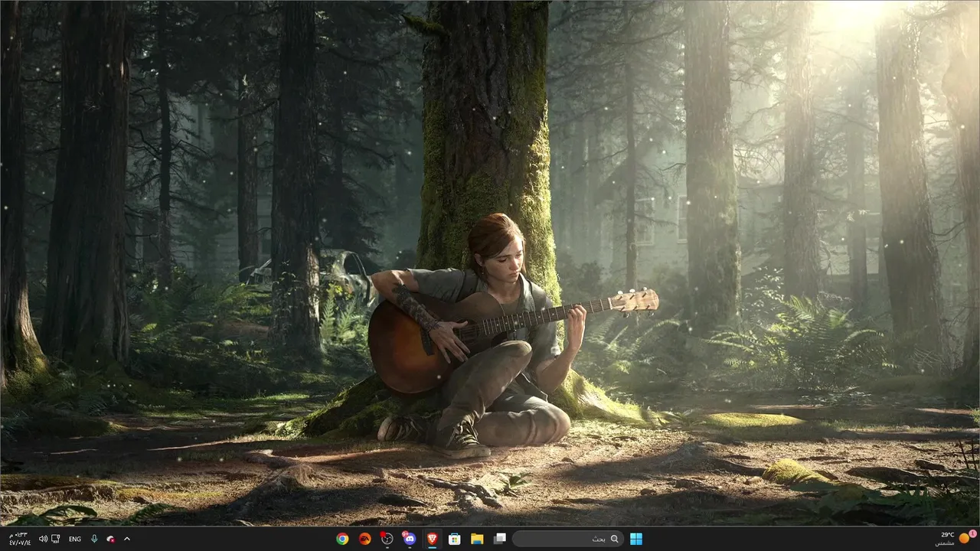Screen dimensions: 980x551
Task: Open the network status tray icon
Action: click(56, 539)
